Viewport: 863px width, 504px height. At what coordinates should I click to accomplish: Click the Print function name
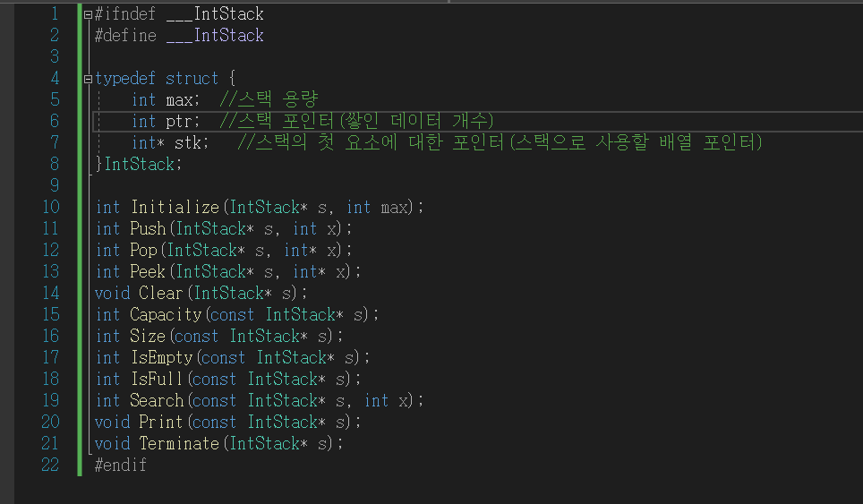click(x=161, y=422)
